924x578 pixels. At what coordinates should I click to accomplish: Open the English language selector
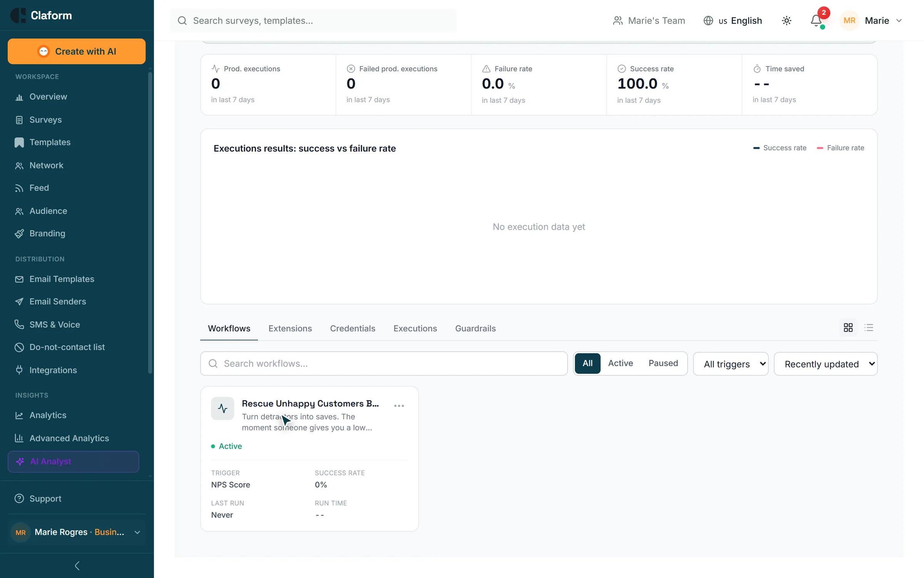(x=733, y=20)
